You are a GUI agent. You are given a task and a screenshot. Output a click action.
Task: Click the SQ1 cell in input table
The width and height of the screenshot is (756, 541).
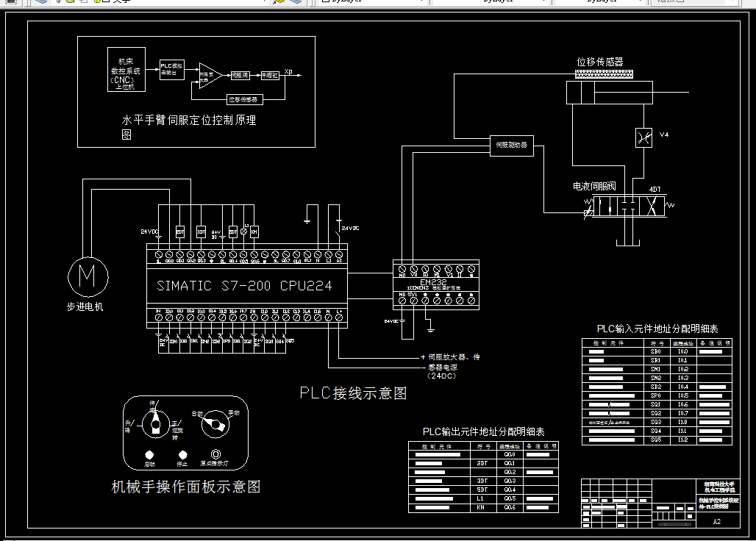tap(656, 405)
